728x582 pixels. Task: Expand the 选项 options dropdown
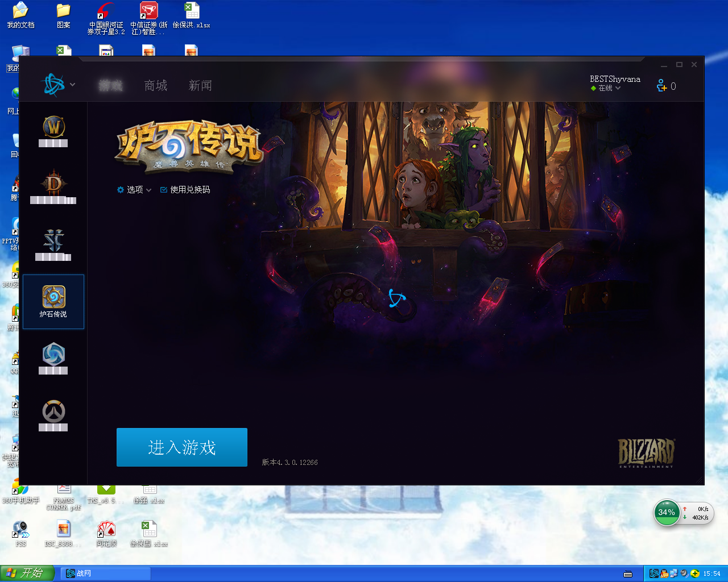tap(134, 190)
